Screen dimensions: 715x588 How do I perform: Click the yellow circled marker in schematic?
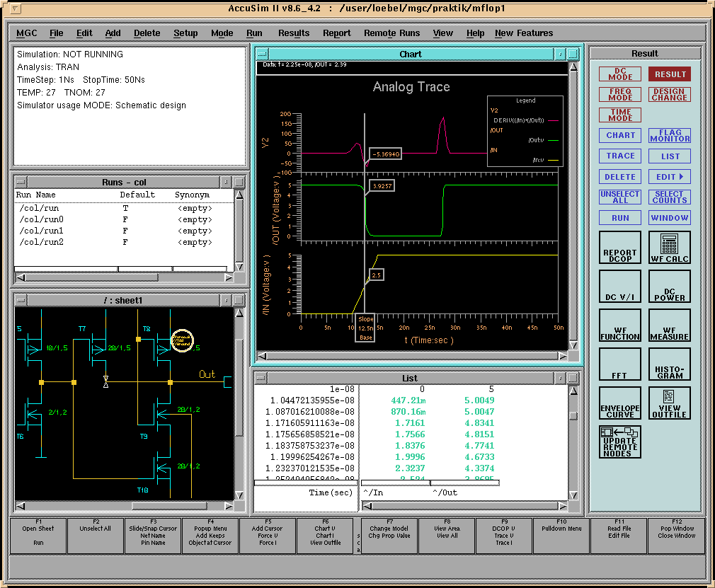[182, 341]
